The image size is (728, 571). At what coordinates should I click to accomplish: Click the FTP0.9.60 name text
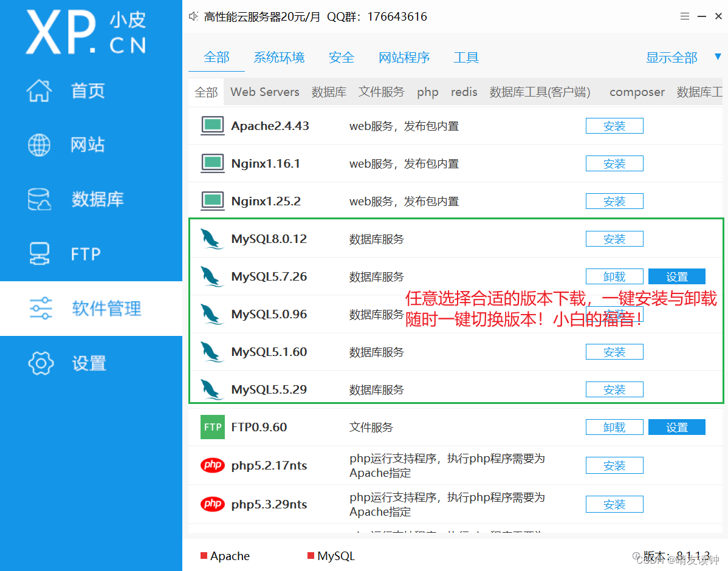(259, 427)
